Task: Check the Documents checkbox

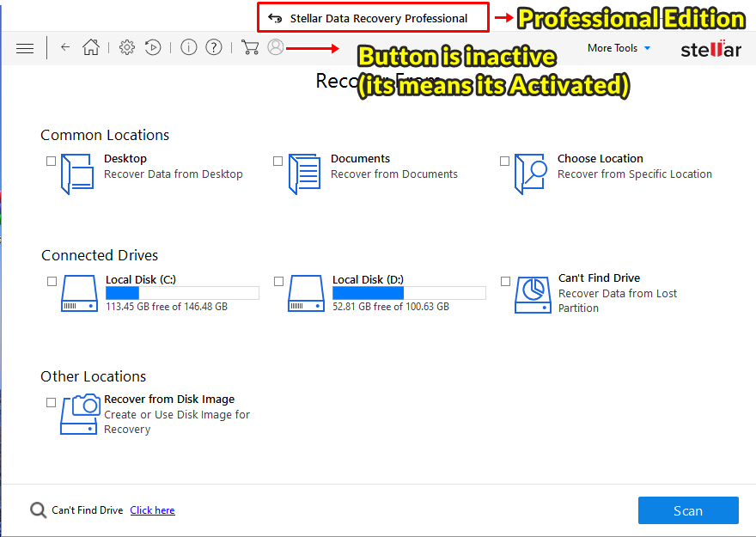Action: click(277, 161)
